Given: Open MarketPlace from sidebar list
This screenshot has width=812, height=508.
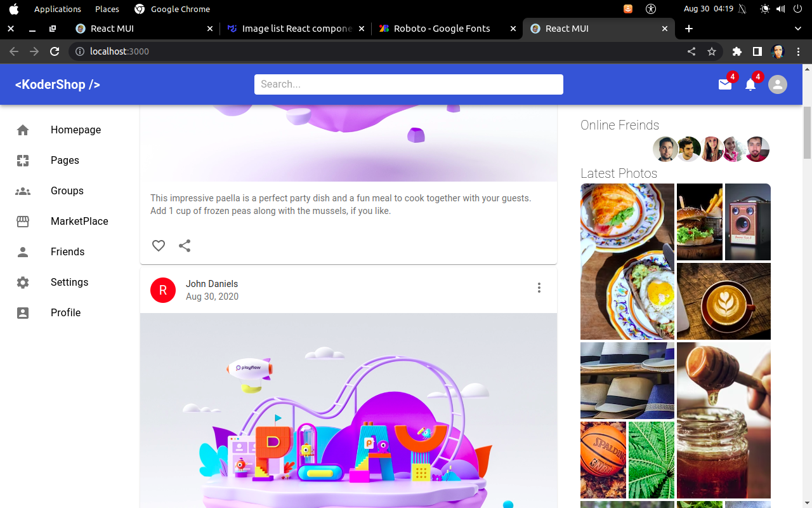Looking at the screenshot, I should [79, 221].
